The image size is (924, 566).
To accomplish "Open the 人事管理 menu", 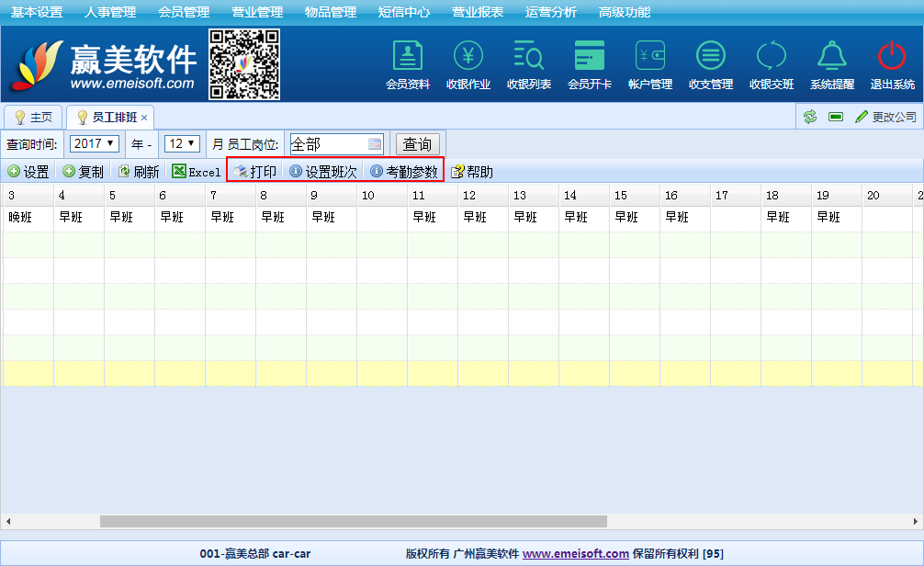I will [110, 12].
